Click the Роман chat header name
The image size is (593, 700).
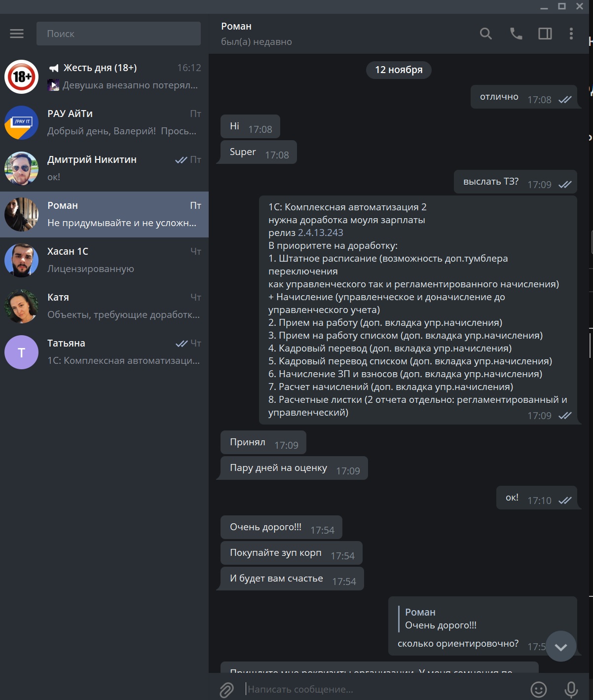point(236,26)
